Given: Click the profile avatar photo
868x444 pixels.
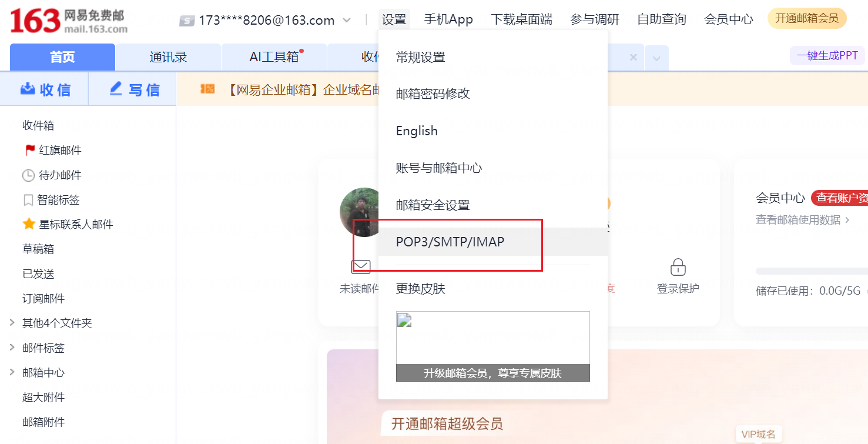Looking at the screenshot, I should click(360, 212).
